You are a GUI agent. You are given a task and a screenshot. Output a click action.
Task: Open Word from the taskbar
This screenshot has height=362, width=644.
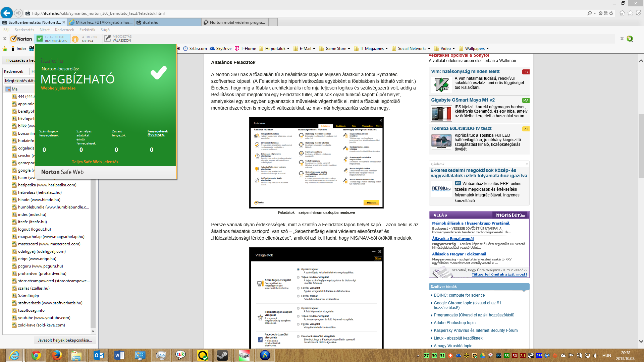point(119,355)
